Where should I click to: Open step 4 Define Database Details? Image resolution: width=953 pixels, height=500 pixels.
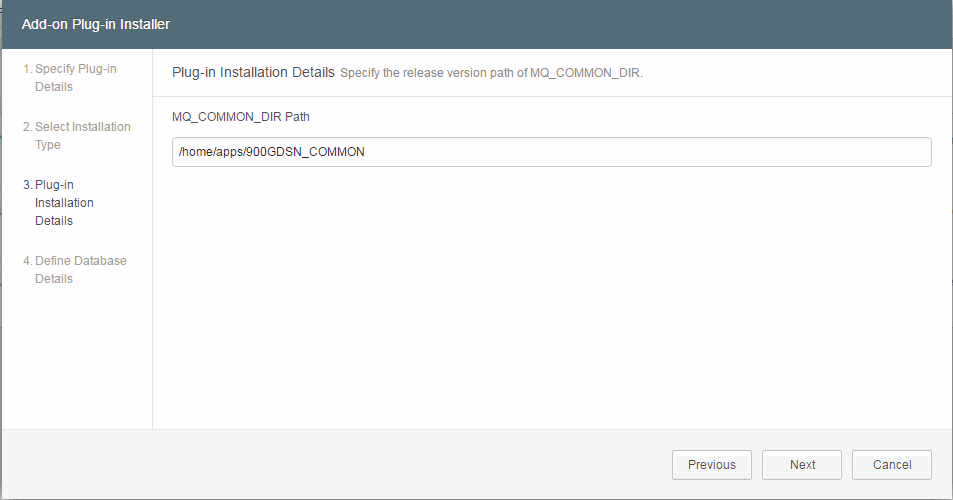(x=75, y=269)
